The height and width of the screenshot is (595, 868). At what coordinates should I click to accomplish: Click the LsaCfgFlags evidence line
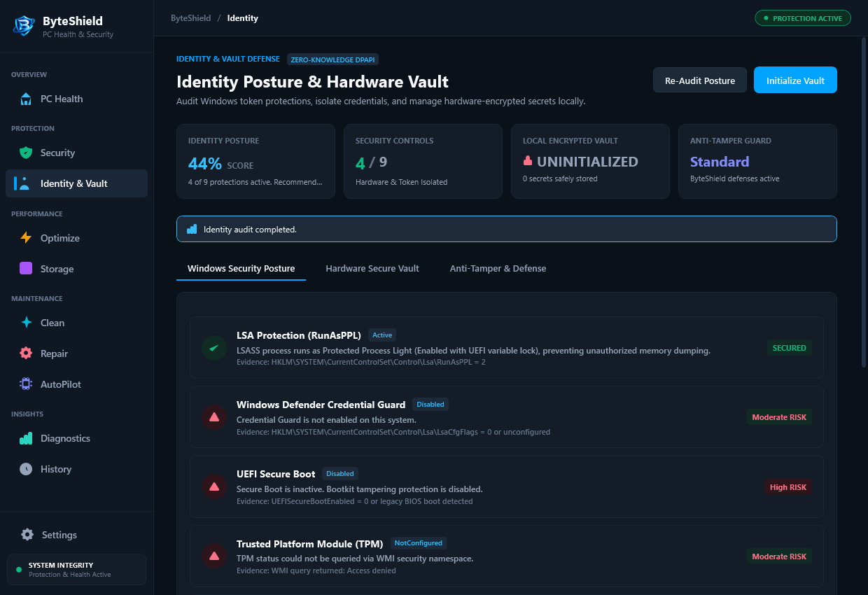393,432
